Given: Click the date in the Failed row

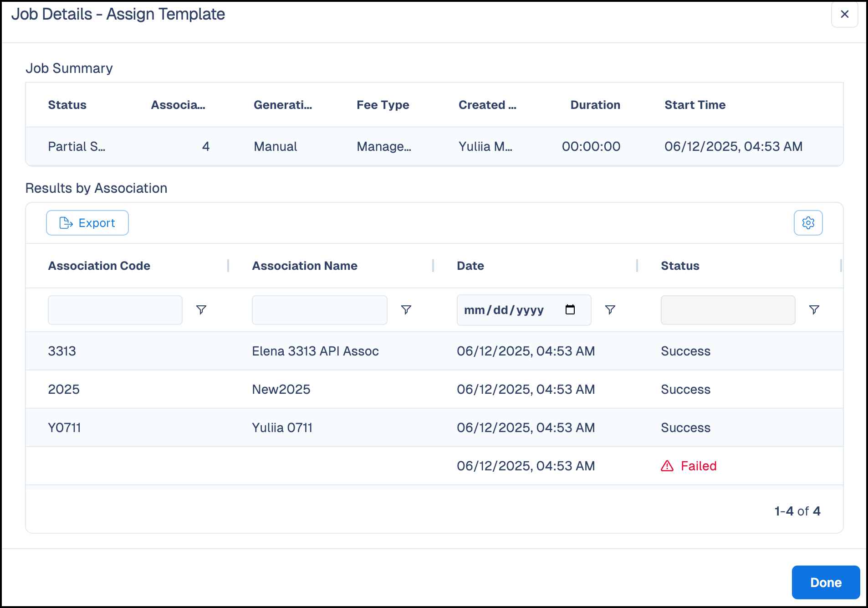Looking at the screenshot, I should [526, 466].
